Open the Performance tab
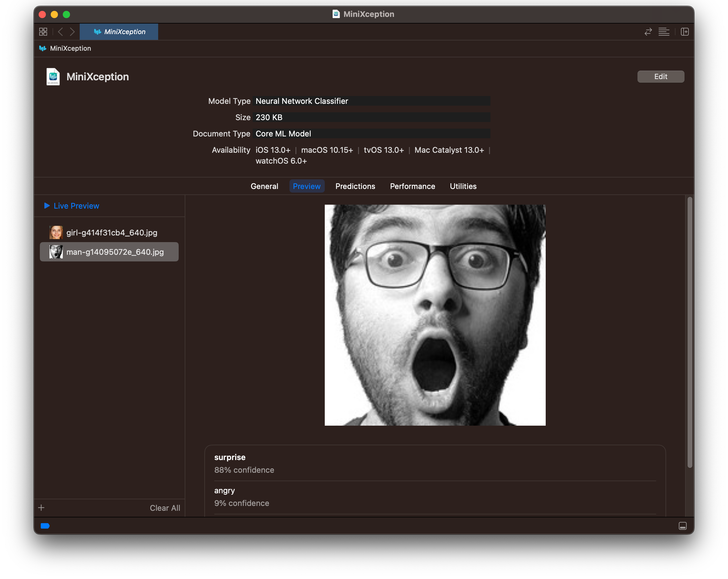Screen dimensions: 728x579 (412, 186)
